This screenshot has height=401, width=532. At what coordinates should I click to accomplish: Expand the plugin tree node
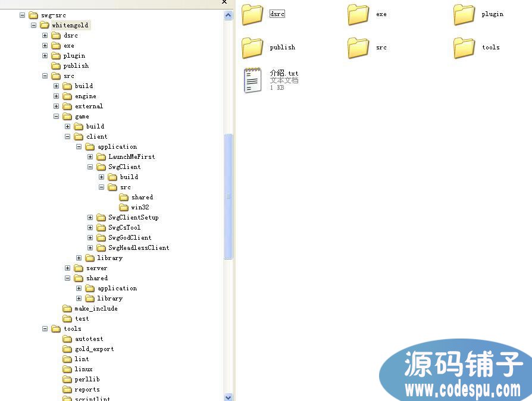click(45, 56)
